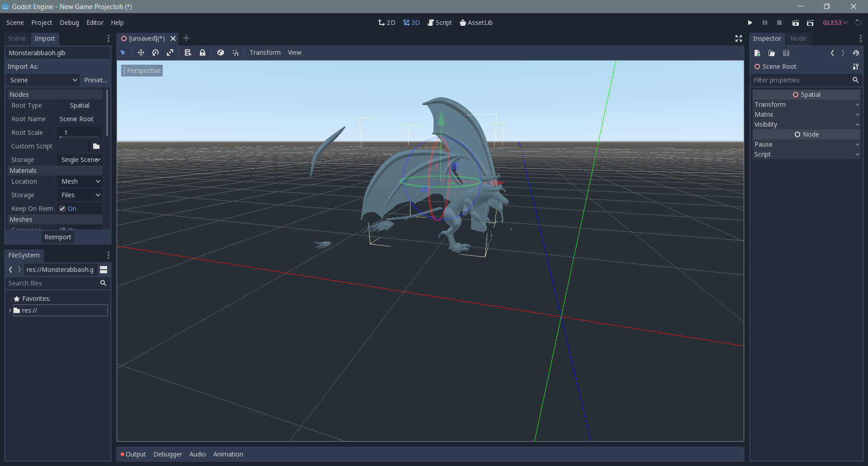Viewport: 868px width, 466px height.
Task: Switch to the Scene dock tab
Action: (x=17, y=38)
